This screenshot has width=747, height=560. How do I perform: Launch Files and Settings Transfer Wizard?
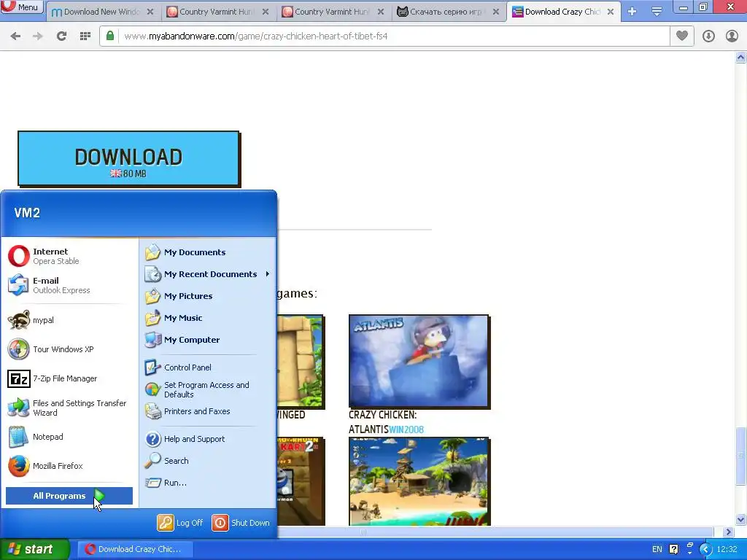69,408
